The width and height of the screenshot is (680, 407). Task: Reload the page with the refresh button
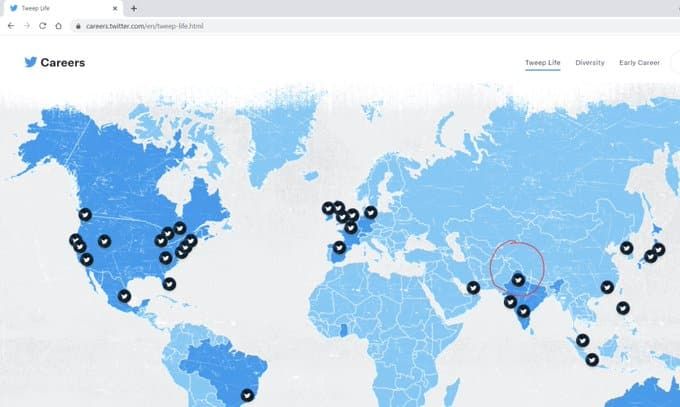pos(43,24)
